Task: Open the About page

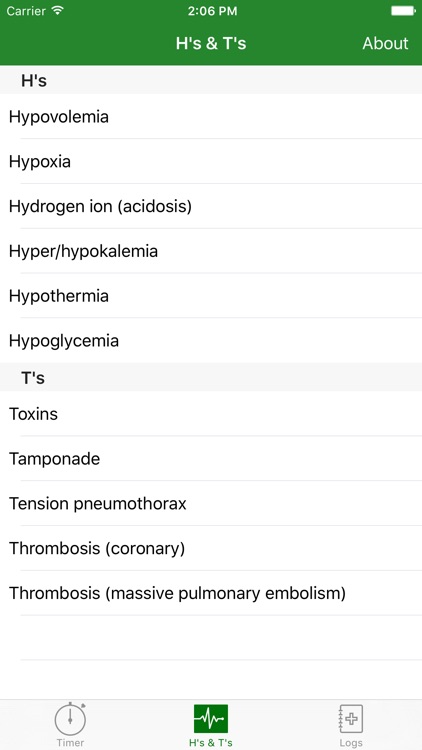Action: coord(385,44)
